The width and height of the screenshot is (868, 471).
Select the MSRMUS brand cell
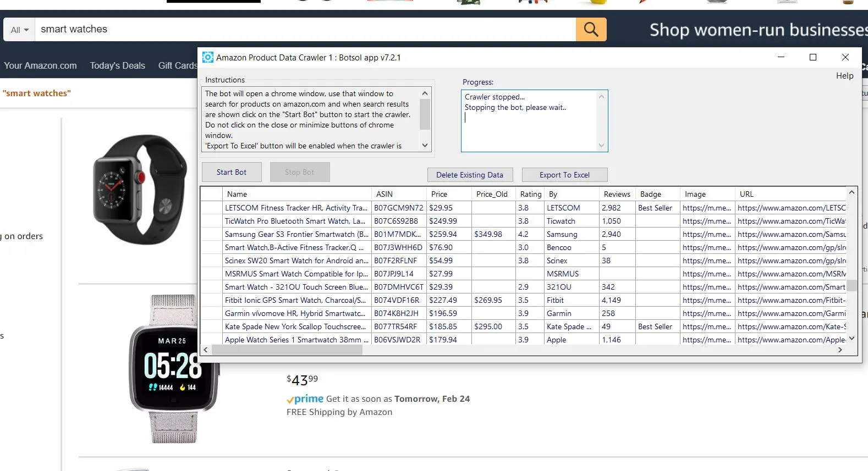coord(572,274)
